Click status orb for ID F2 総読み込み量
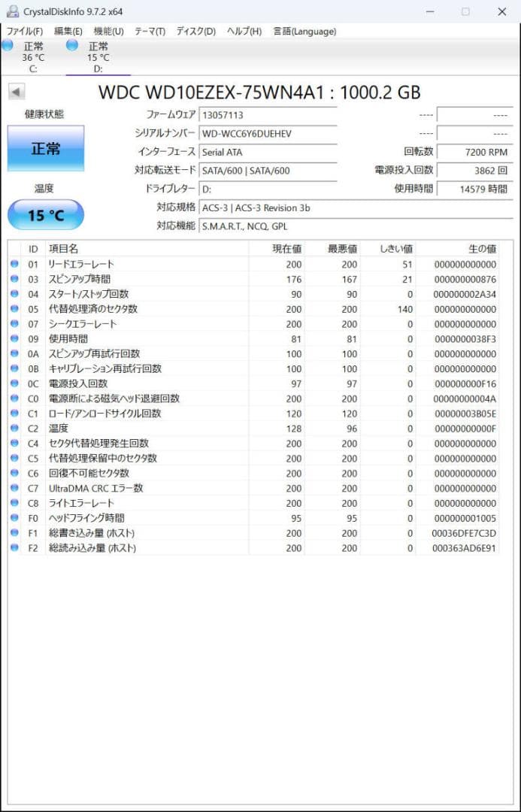The height and width of the screenshot is (812, 521). pos(14,548)
